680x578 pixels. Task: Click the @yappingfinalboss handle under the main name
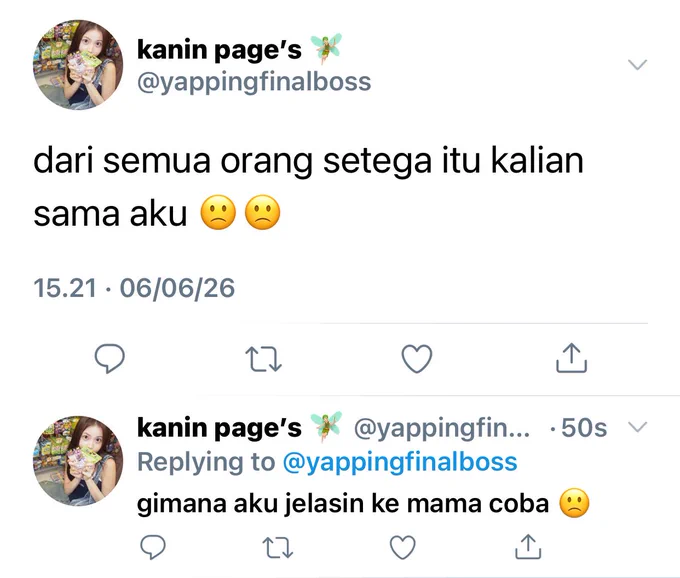pos(254,82)
